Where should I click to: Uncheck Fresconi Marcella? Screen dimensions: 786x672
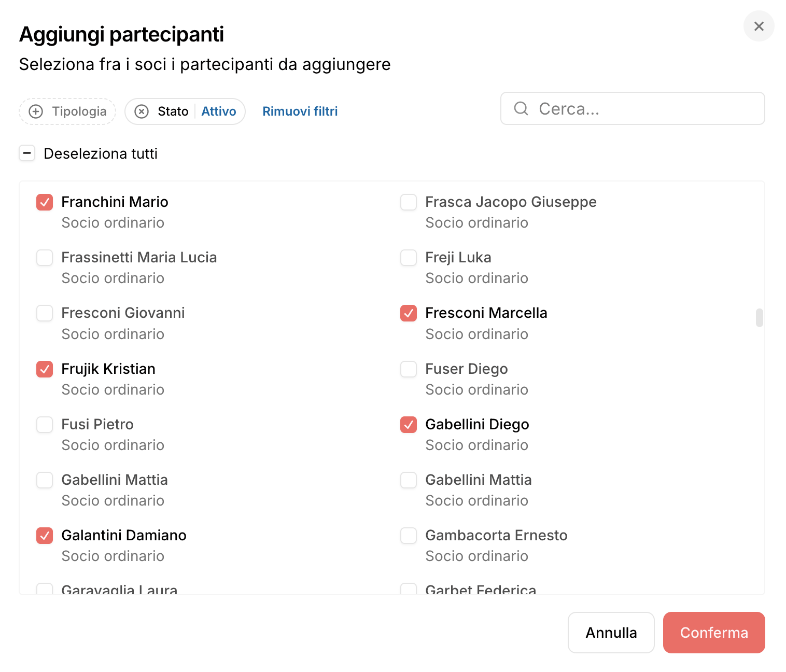pos(409,313)
